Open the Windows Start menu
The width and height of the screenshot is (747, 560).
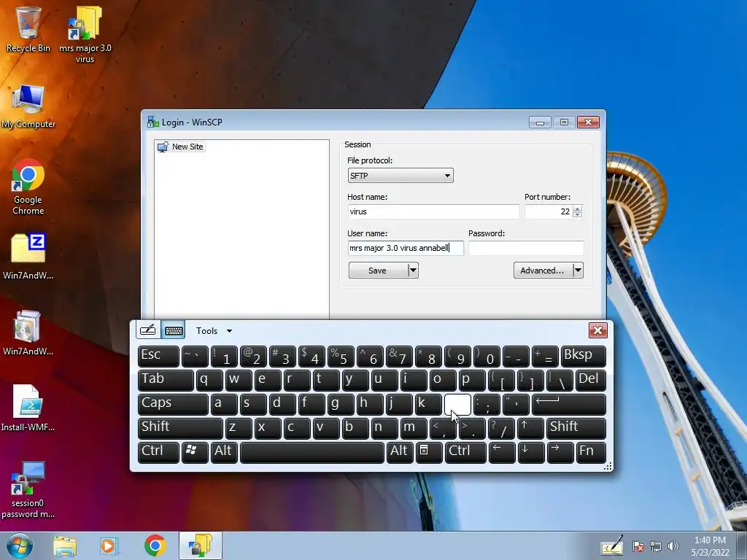[x=20, y=545]
